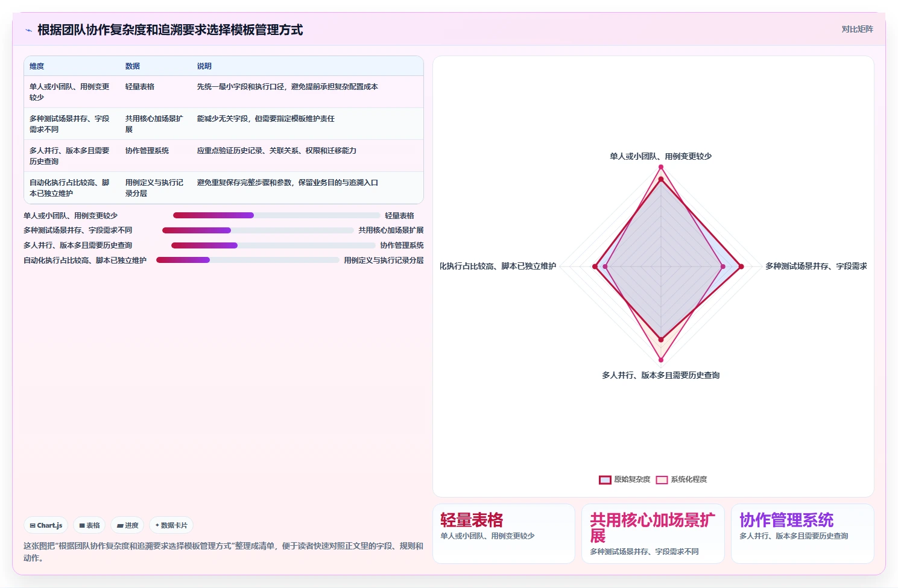Open the 共用核心加场景扩展 data card
Screen dimensions: 898x588
tap(653, 534)
